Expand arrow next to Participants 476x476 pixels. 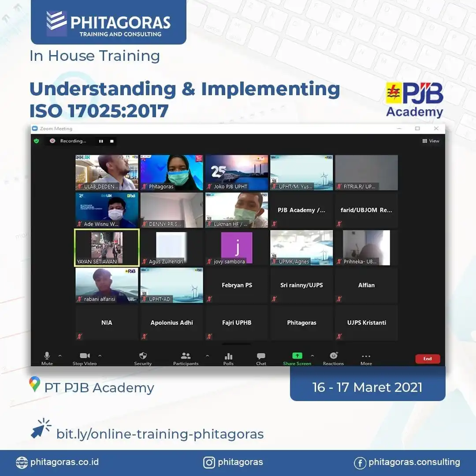pos(207,356)
